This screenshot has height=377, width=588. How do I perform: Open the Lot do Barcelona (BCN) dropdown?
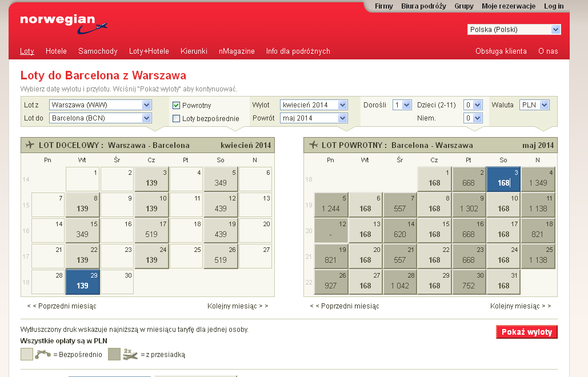coord(101,118)
